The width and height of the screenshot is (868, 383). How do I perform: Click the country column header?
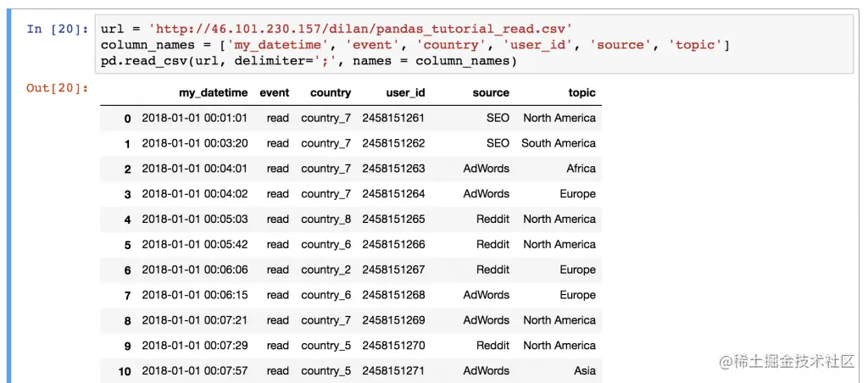(x=331, y=93)
